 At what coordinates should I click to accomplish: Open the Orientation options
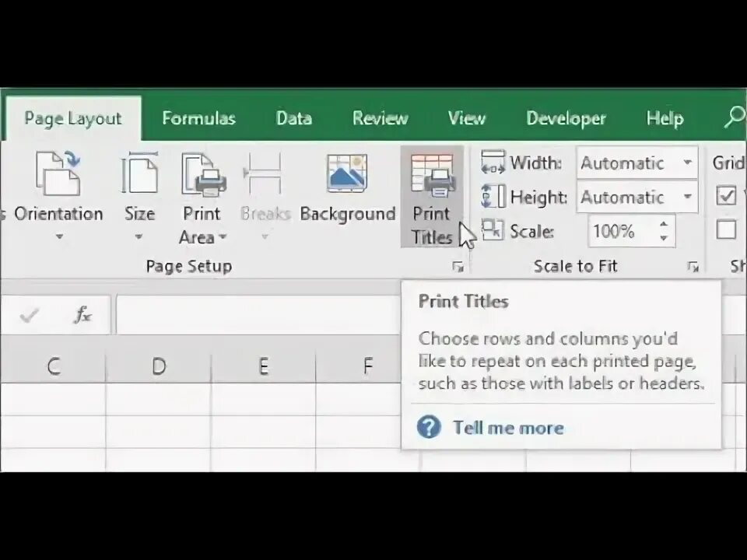(58, 196)
